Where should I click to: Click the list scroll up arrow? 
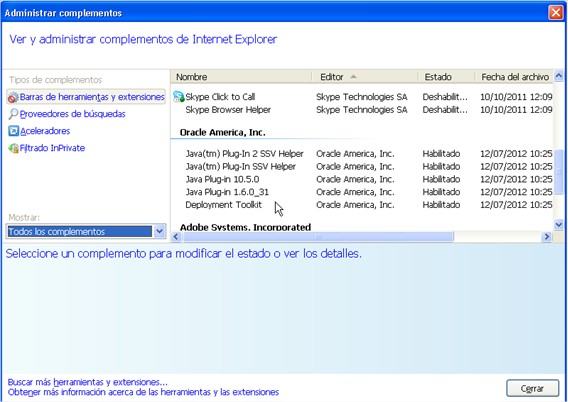coord(559,75)
